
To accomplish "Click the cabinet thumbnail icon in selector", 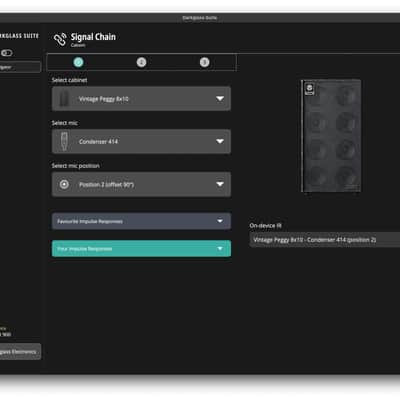I will [x=64, y=99].
